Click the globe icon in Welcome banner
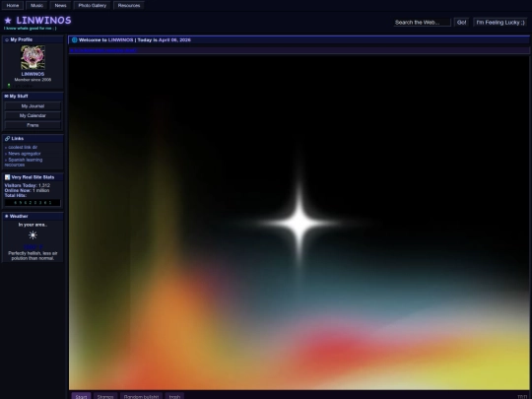This screenshot has height=399, width=532. 74,40
